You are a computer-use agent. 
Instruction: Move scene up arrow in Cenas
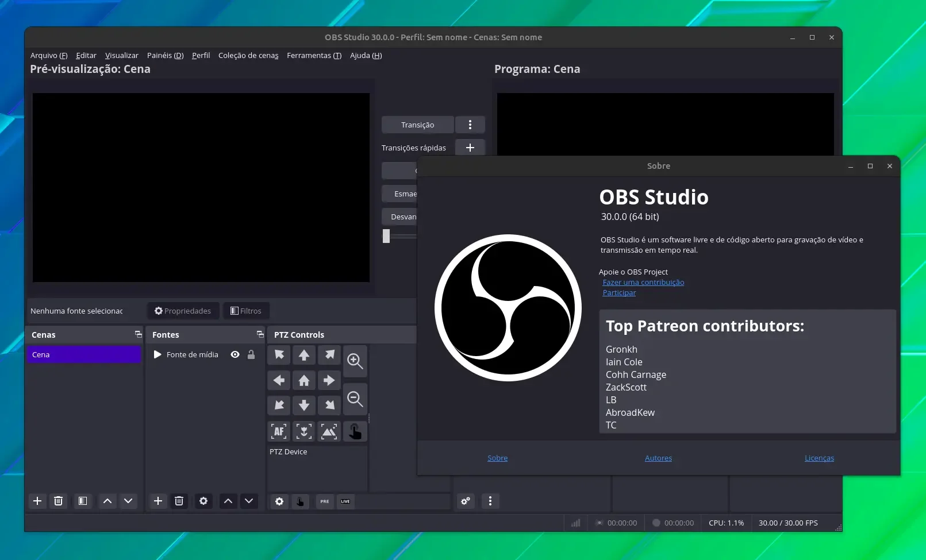[107, 501]
